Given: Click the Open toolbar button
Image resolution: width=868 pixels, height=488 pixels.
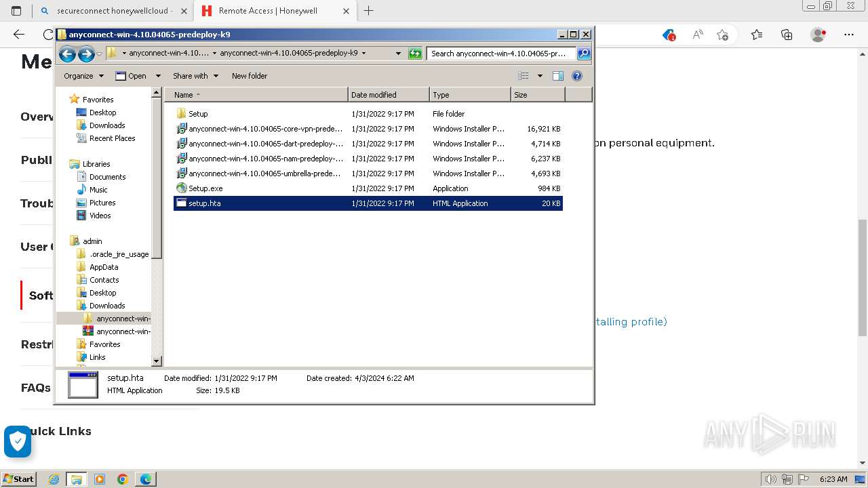Looking at the screenshot, I should point(132,76).
